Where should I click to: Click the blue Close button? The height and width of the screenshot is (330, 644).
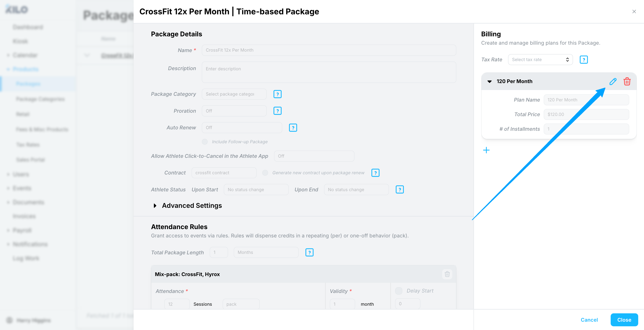pyautogui.click(x=624, y=320)
